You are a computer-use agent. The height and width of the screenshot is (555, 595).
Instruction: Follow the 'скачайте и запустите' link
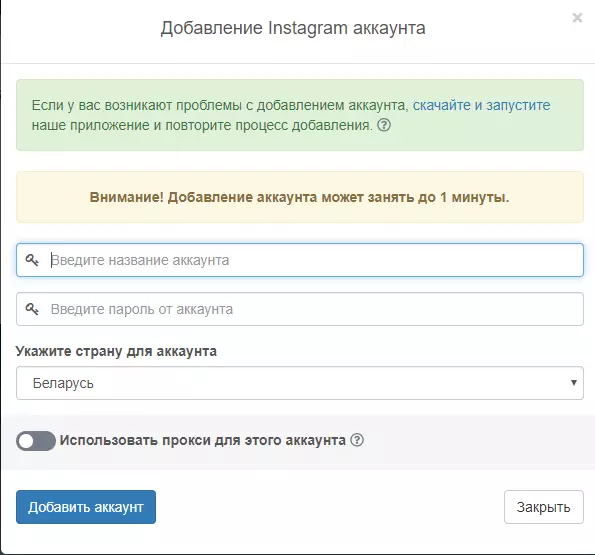481,105
